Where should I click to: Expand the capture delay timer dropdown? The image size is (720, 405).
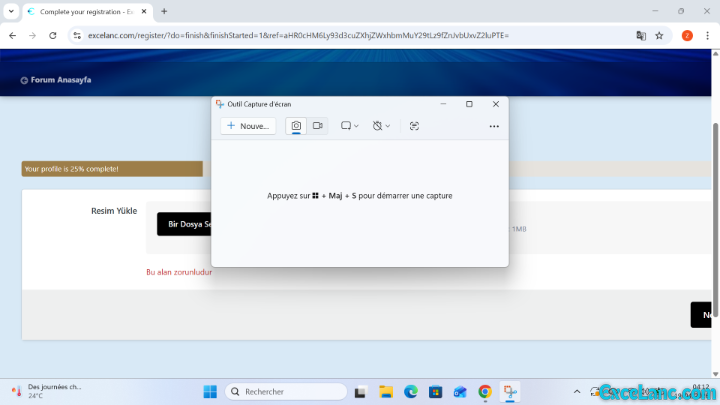[x=381, y=126]
